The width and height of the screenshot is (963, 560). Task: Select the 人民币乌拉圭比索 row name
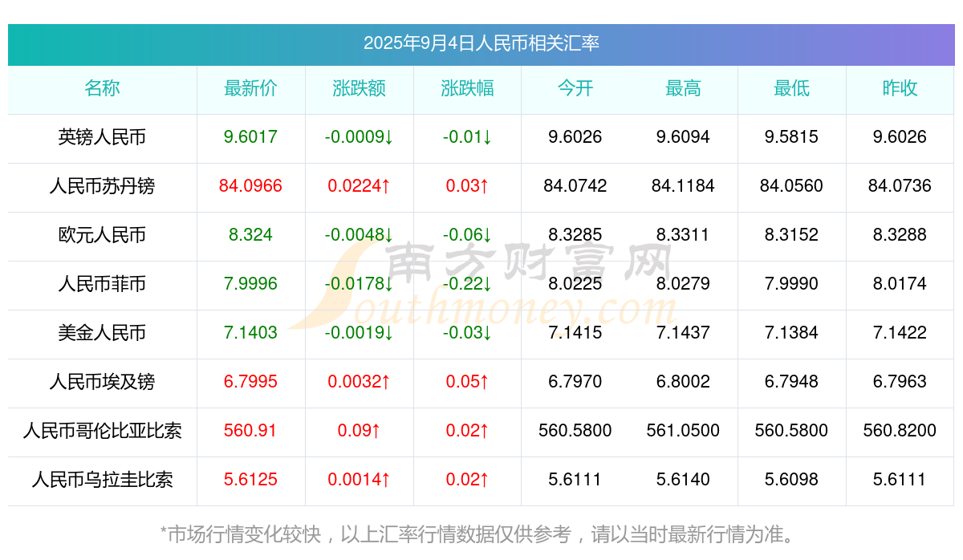[x=102, y=480]
